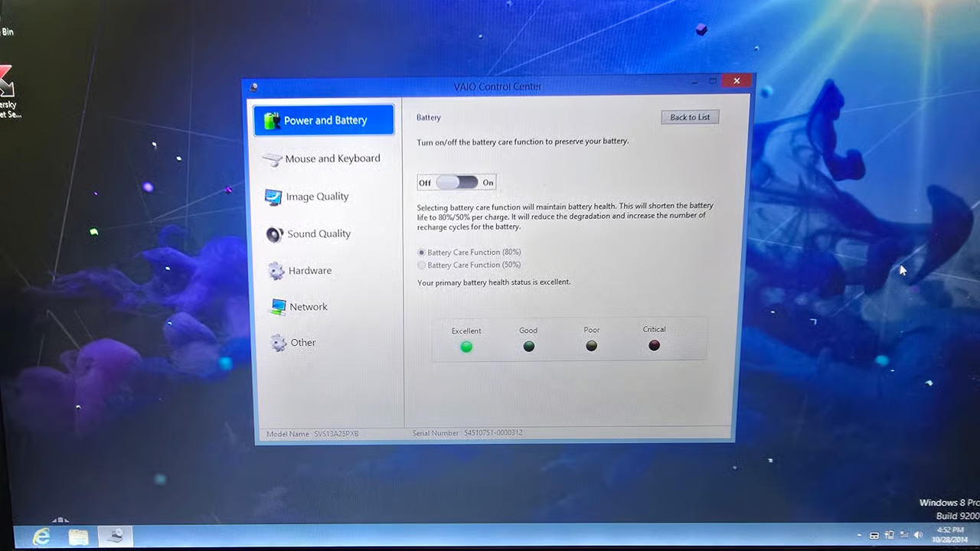980x551 pixels.
Task: Open the taskbar clock showing 4:52 PM
Action: tap(950, 535)
